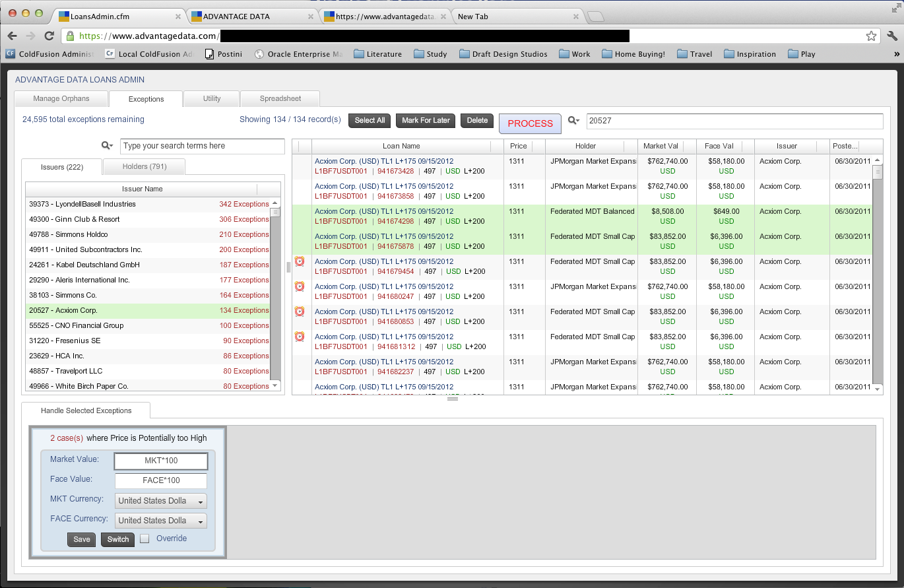The height and width of the screenshot is (588, 904).
Task: Open the Postini bookmark
Action: [x=224, y=54]
